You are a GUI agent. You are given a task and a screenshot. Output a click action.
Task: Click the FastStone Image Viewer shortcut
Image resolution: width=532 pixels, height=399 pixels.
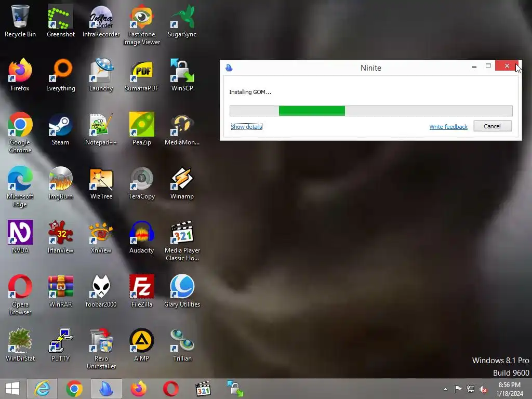point(141,24)
